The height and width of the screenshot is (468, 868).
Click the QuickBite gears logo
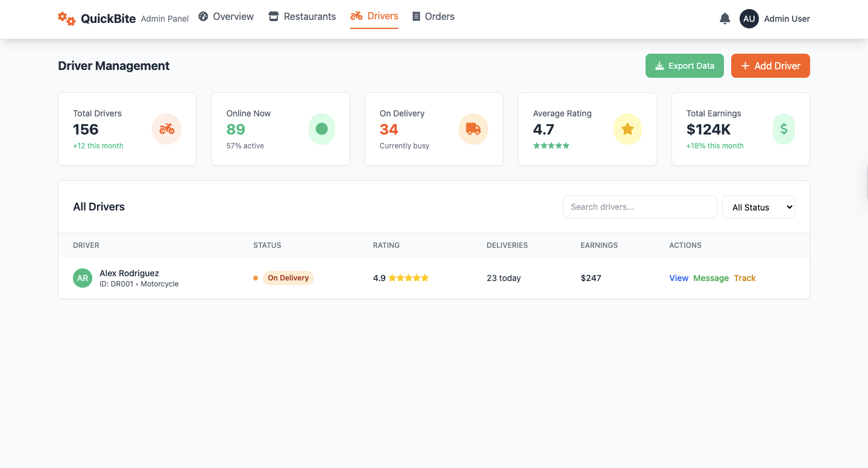pyautogui.click(x=66, y=19)
